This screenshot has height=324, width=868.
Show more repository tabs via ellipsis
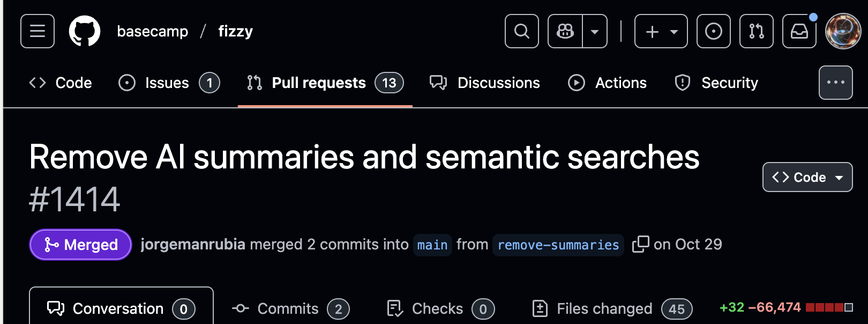click(835, 83)
